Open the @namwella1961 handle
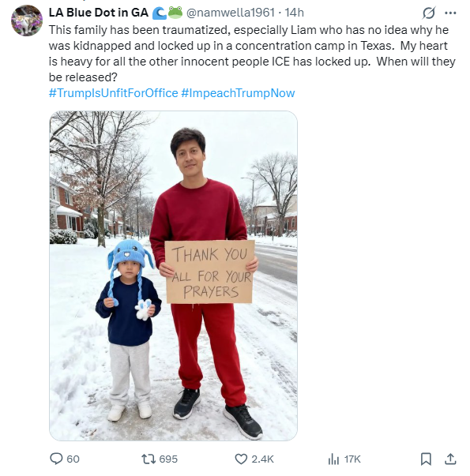470x476 pixels. 231,13
